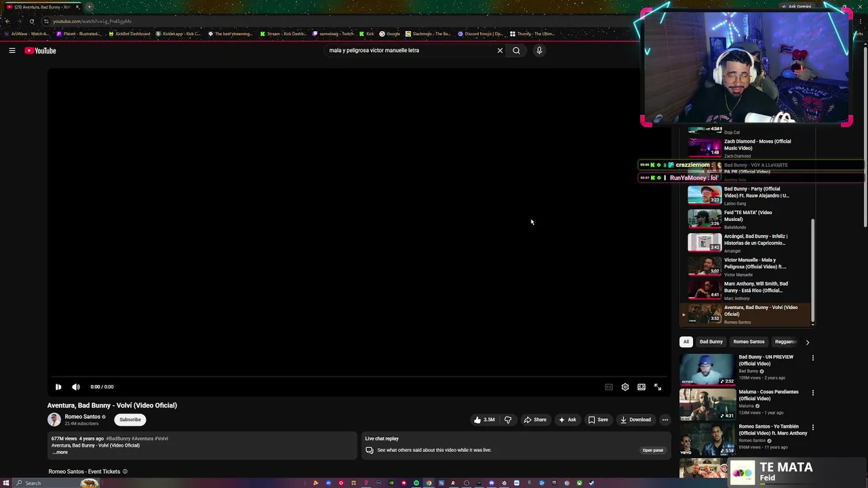Viewport: 868px width, 488px height.
Task: Open the Romeo Santos channel name
Action: [x=82, y=417]
